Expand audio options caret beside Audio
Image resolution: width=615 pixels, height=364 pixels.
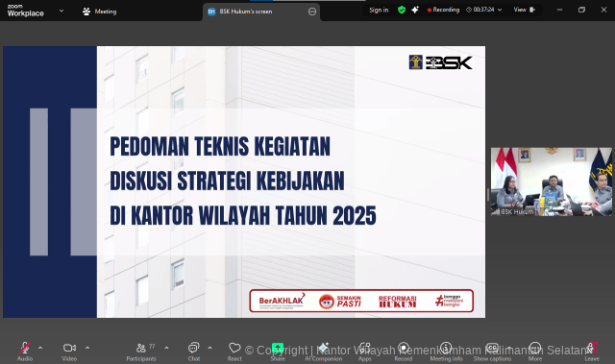click(x=40, y=348)
